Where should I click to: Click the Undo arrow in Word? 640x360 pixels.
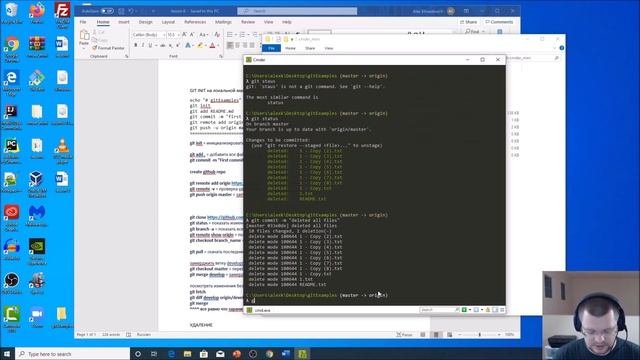pyautogui.click(x=131, y=11)
